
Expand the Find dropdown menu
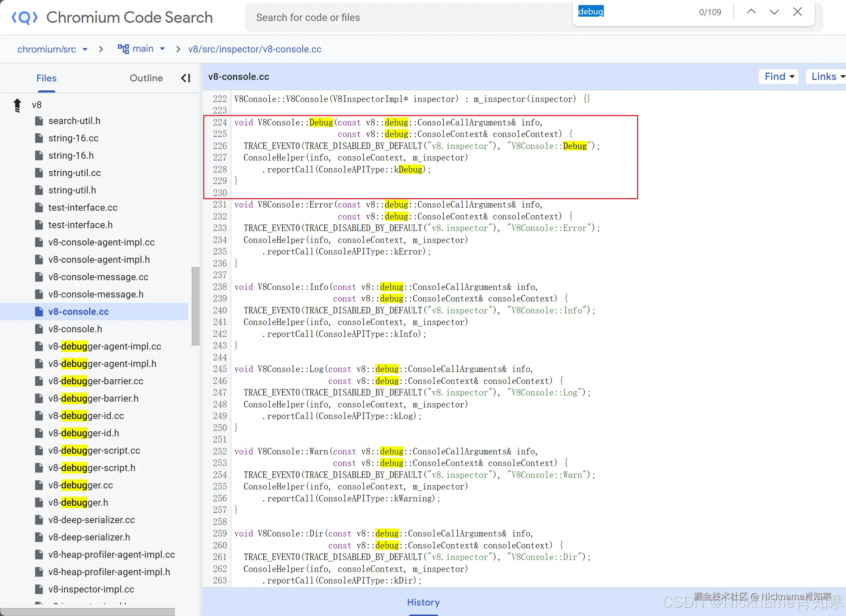click(x=778, y=76)
